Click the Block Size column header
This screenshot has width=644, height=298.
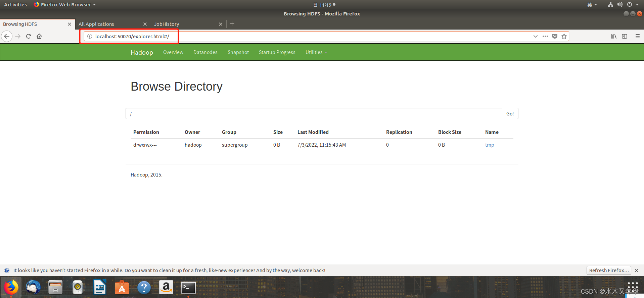[x=450, y=132]
